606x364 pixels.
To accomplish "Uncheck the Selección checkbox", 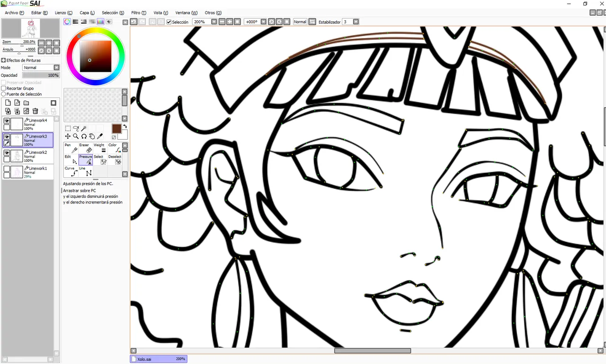I will click(169, 22).
